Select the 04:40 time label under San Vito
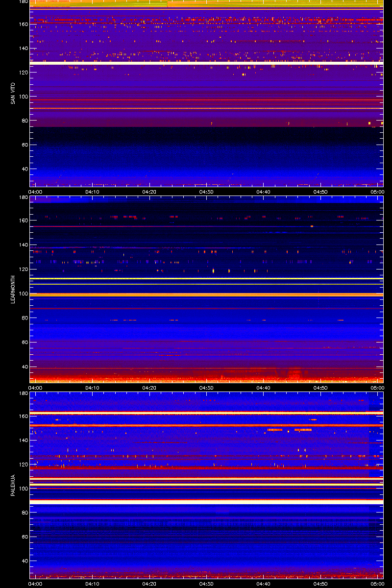Viewport: 392px width, 588px height. 264,192
